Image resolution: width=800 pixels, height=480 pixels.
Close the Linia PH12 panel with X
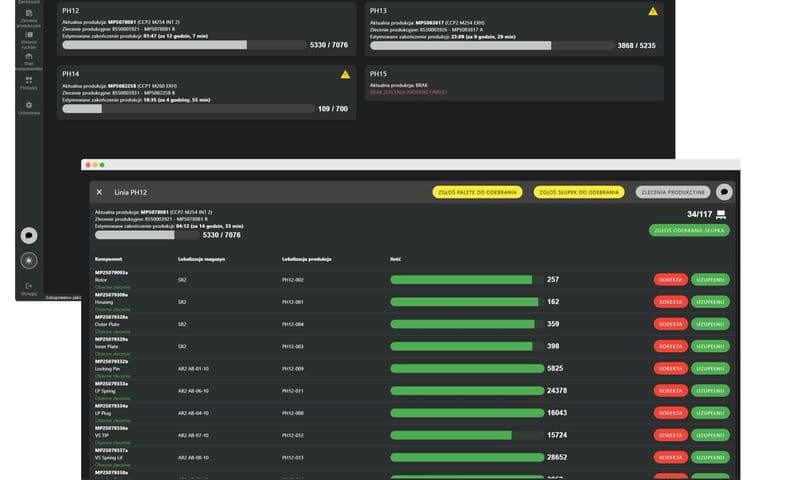99,191
